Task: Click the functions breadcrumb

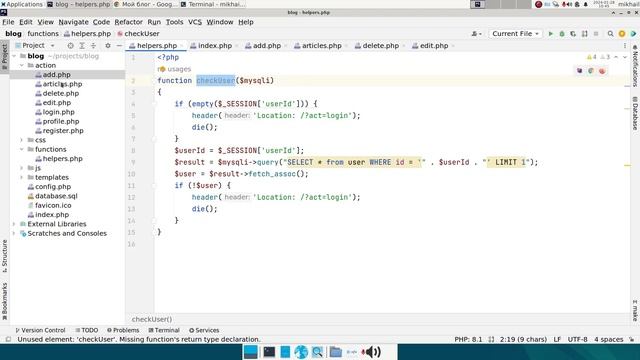Action: [43, 34]
